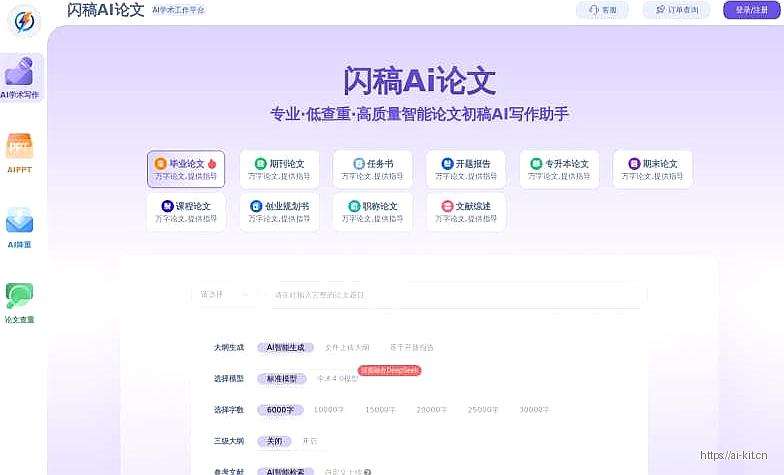Click the 客服 headset icon button
Screen dimensions: 784x475
(602, 10)
